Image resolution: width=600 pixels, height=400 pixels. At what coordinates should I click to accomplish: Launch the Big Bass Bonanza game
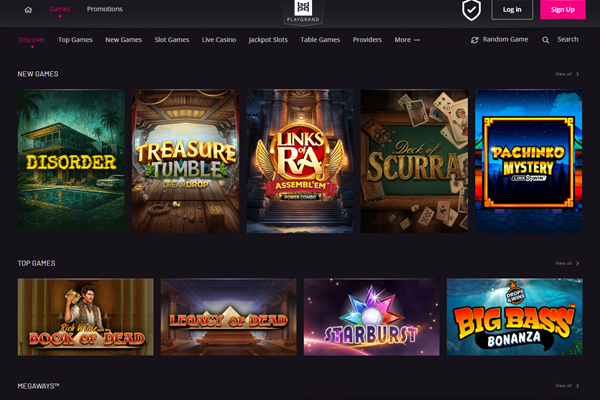tap(515, 317)
